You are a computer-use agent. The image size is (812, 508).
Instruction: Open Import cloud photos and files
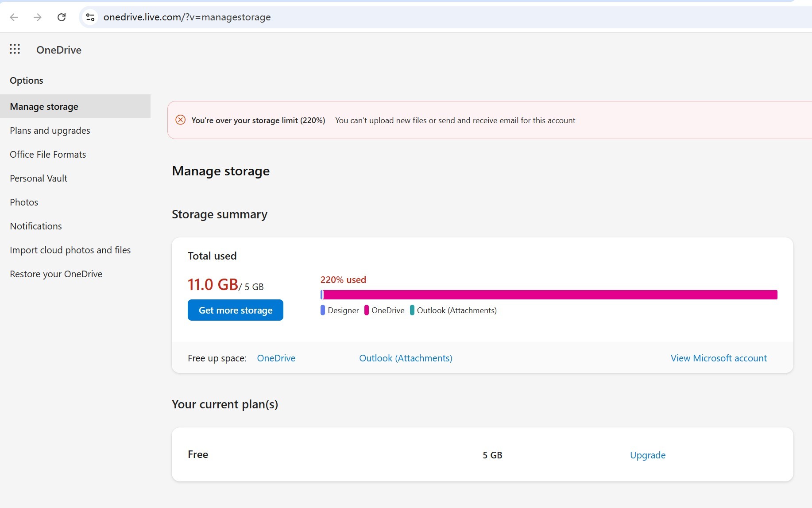(70, 250)
